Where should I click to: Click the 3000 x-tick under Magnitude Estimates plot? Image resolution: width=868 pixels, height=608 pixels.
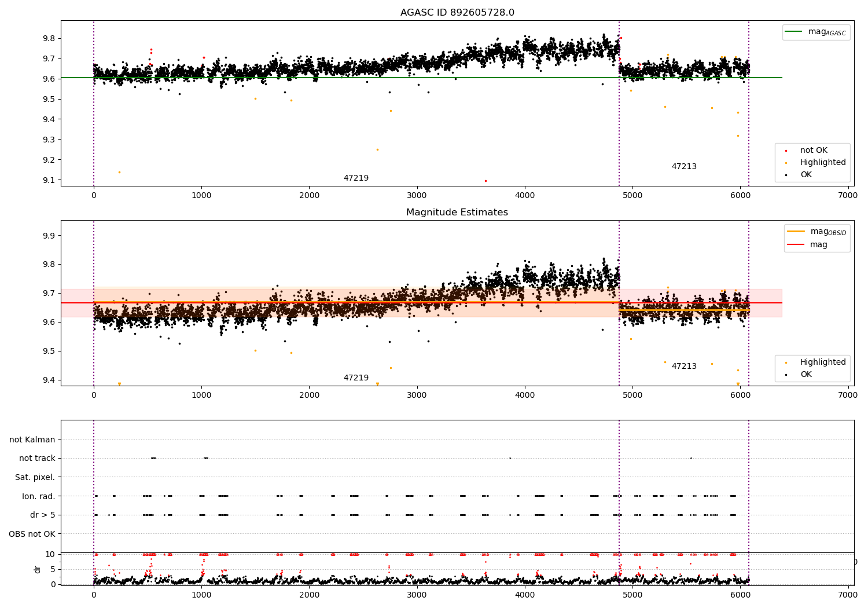click(417, 395)
